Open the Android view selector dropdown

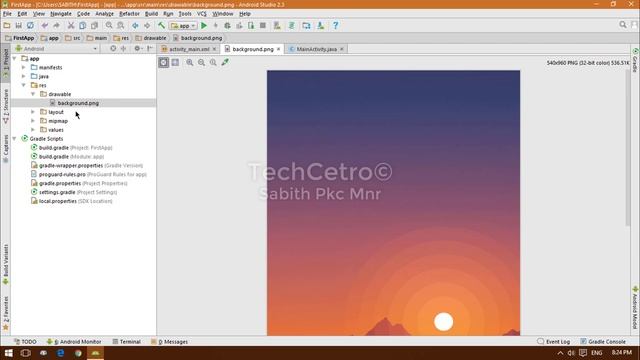pos(56,49)
